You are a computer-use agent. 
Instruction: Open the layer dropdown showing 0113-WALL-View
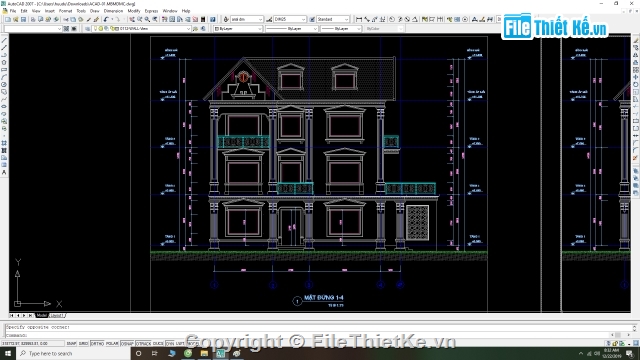141,29
